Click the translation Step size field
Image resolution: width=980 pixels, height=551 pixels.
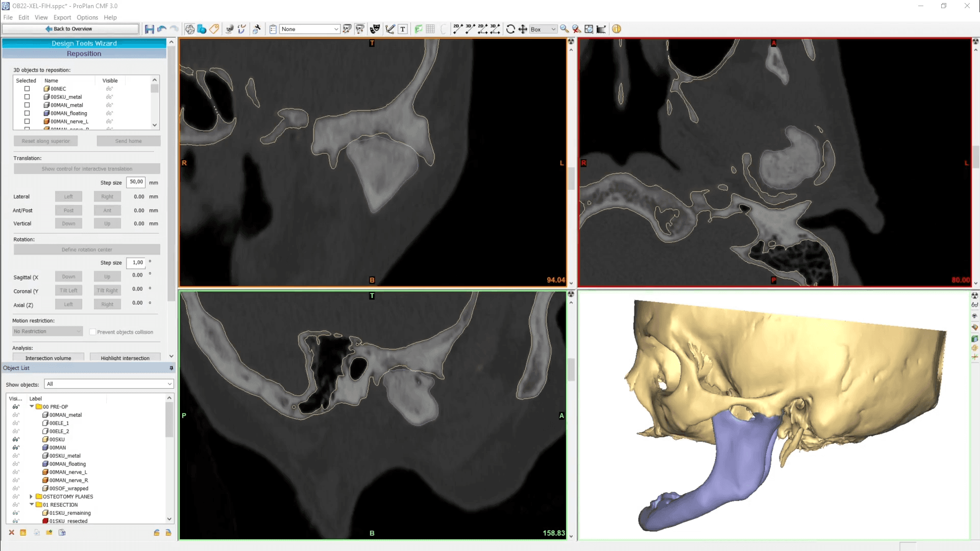[136, 182]
